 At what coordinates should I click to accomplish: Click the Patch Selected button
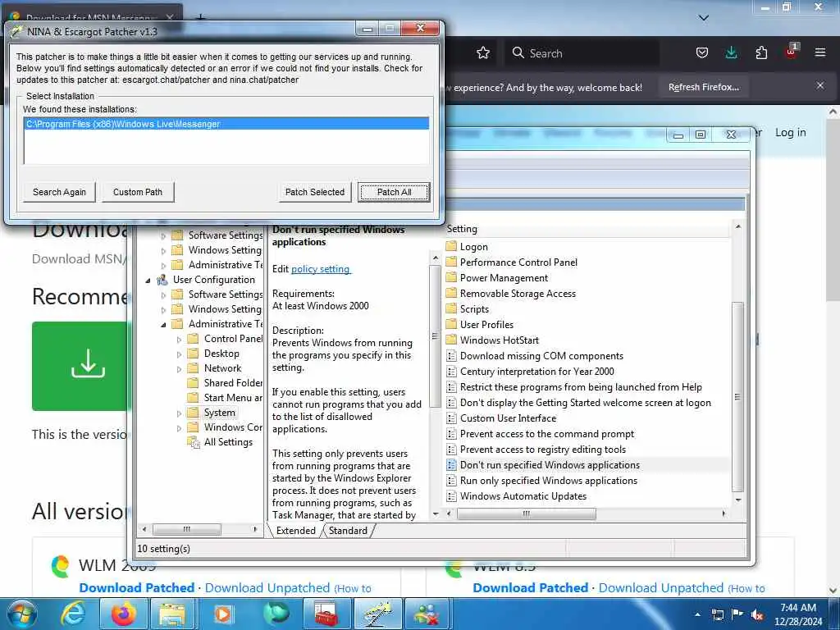point(314,192)
